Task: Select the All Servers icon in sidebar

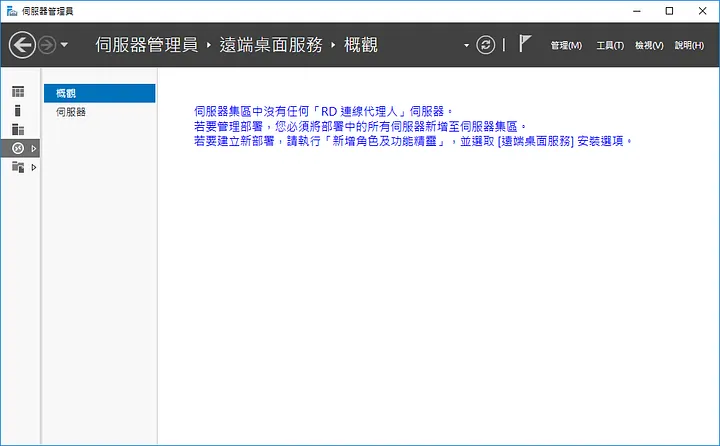Action: tap(18, 130)
